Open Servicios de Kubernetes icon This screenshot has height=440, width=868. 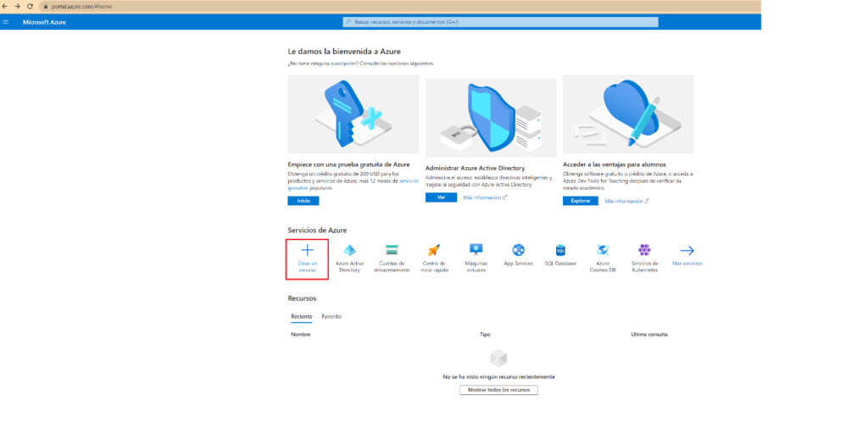[x=645, y=250]
